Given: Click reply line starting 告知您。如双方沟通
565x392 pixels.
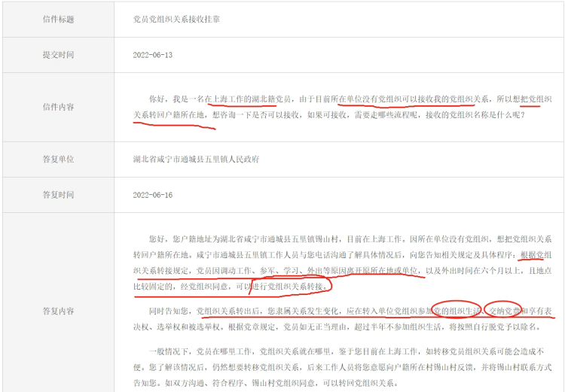Looking at the screenshot, I should pos(266,383).
